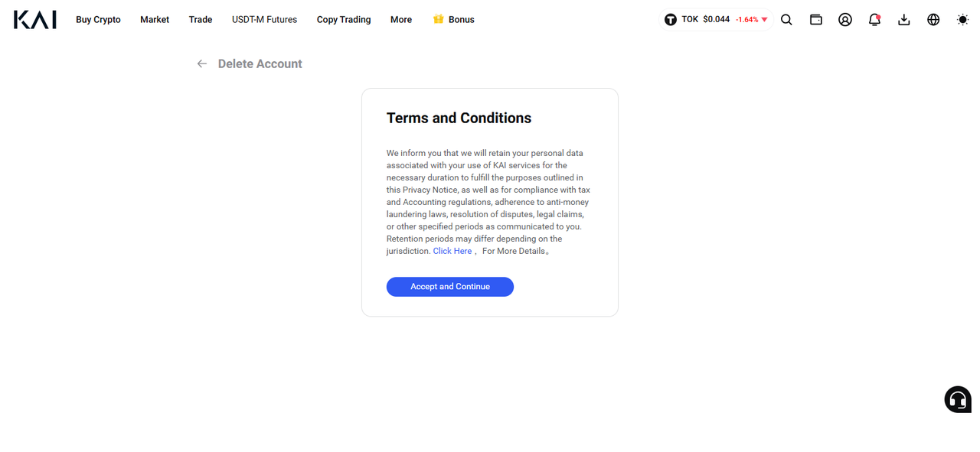The width and height of the screenshot is (980, 452).
Task: Click the Accept and Continue button
Action: point(450,287)
